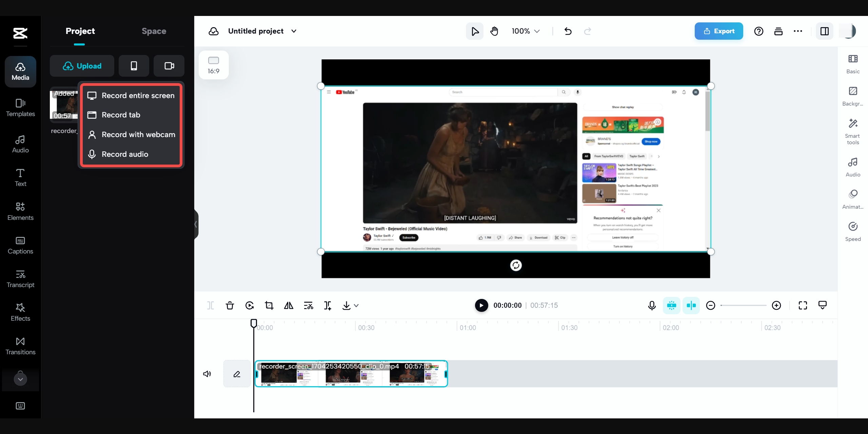The image size is (868, 434).
Task: Collapse the left media panel
Action: [x=196, y=224]
